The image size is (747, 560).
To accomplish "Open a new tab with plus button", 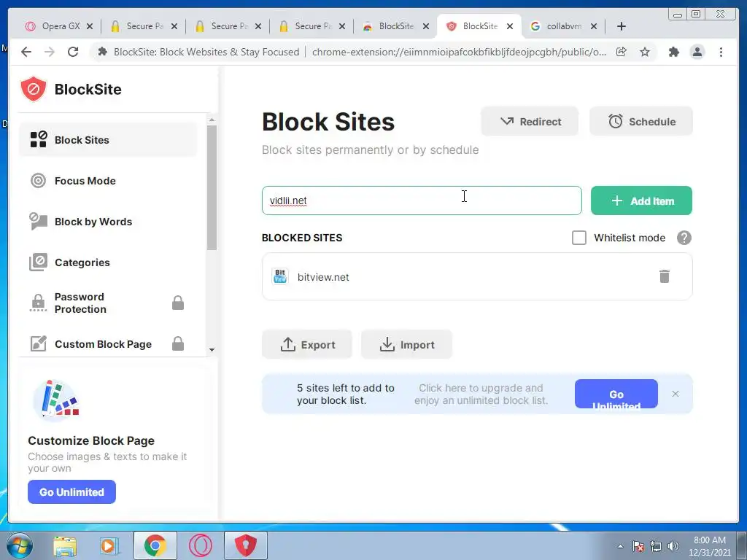I will [x=622, y=26].
